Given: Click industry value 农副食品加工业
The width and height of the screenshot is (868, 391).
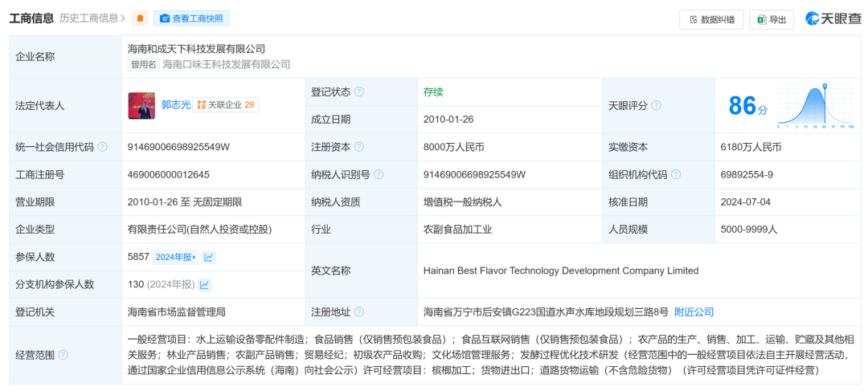Looking at the screenshot, I should coord(458,230).
